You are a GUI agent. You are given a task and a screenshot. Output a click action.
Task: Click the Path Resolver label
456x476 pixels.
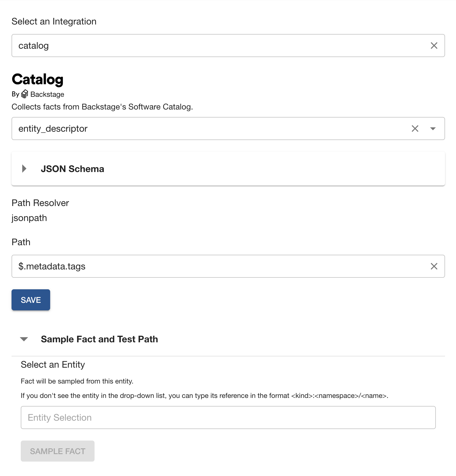pos(40,203)
